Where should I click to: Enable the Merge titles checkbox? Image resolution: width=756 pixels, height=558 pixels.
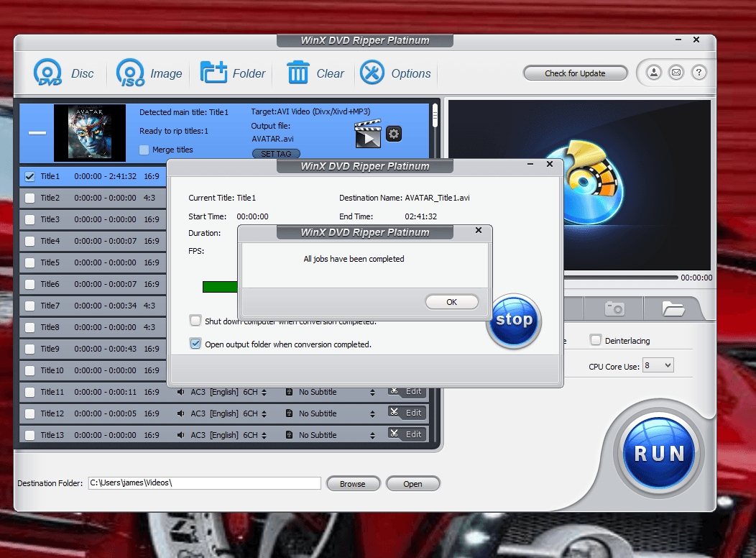144,150
